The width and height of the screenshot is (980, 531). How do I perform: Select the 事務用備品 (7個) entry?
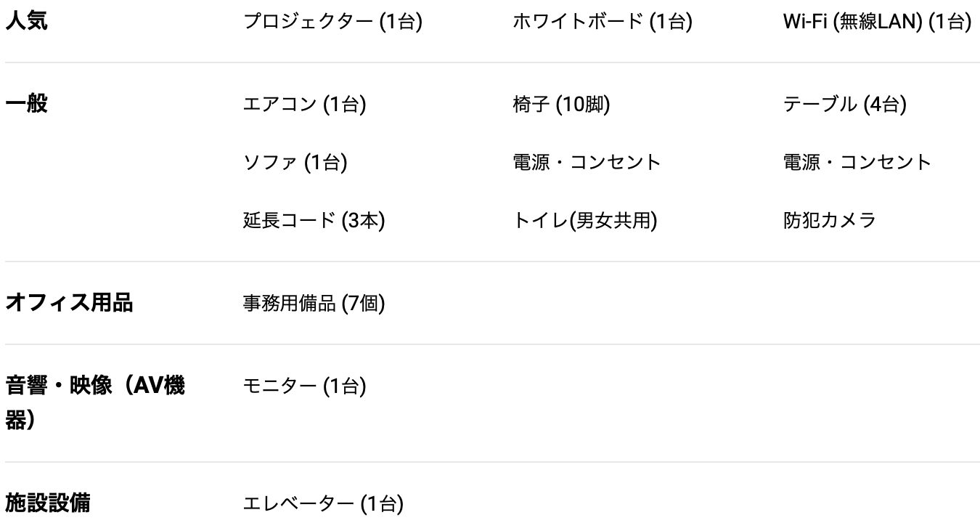coord(314,303)
